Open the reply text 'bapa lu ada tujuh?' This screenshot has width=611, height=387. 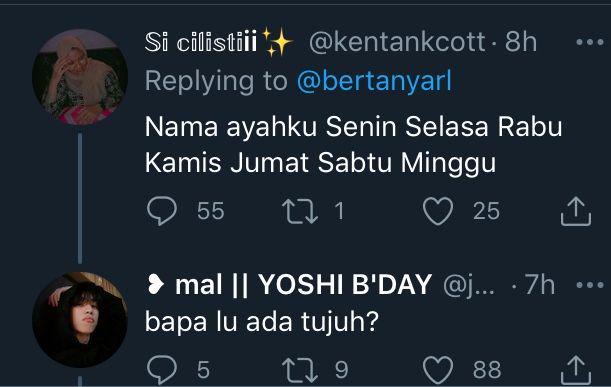pos(262,322)
